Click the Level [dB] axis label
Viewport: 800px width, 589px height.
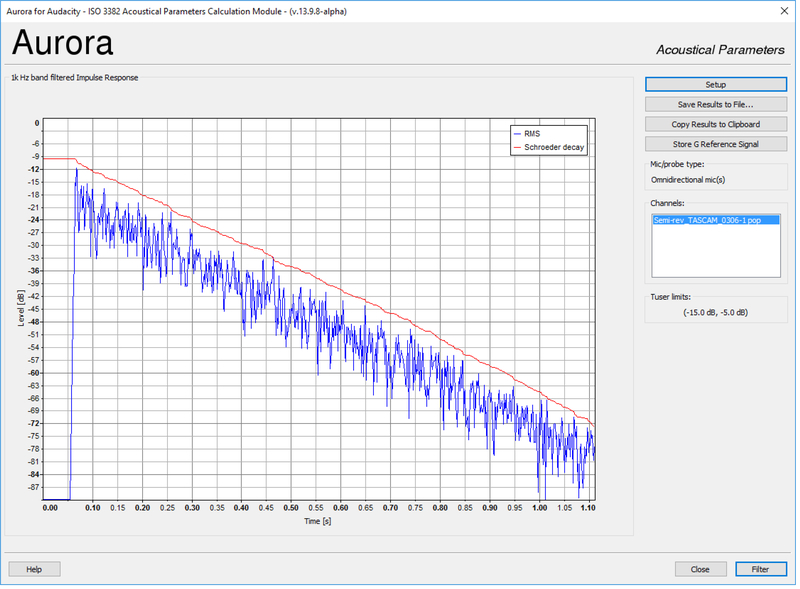coord(21,308)
